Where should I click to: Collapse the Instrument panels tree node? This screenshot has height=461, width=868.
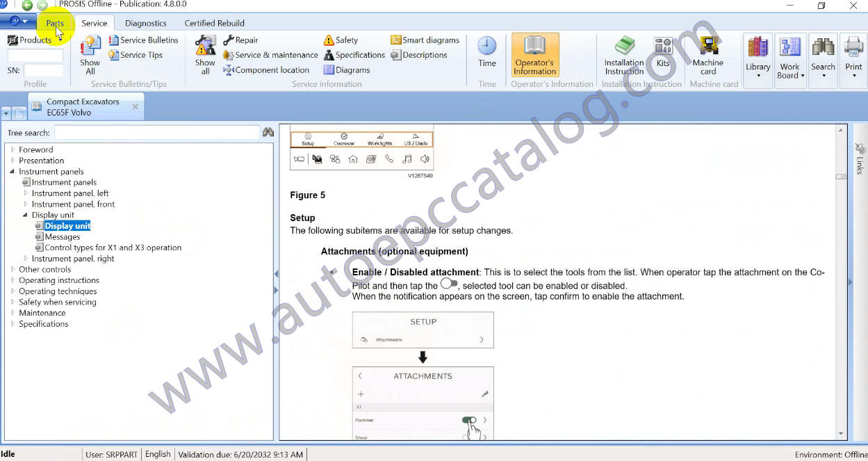click(13, 172)
